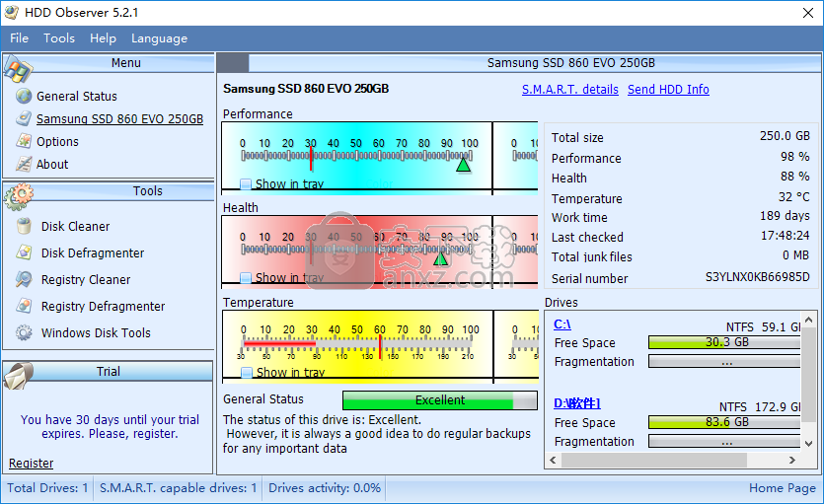Launch Disk Cleaner tool
Screen dimensions: 824x504
(76, 226)
